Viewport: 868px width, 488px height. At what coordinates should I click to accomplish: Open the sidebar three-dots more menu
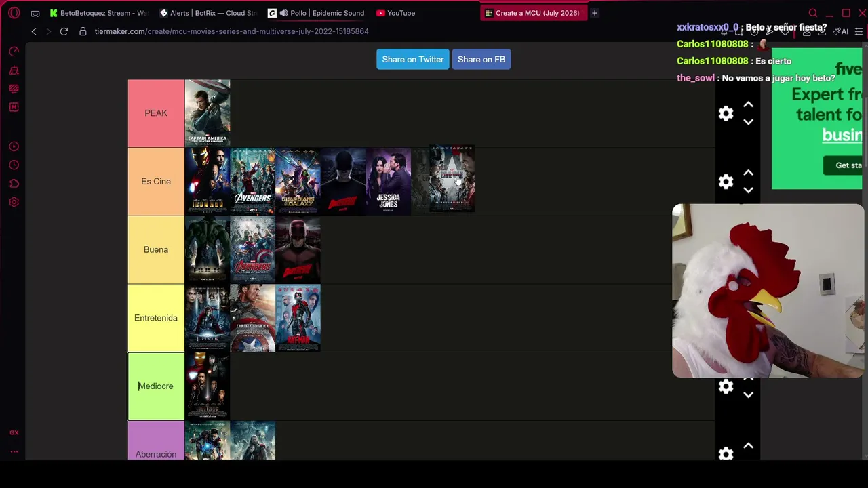tap(14, 451)
